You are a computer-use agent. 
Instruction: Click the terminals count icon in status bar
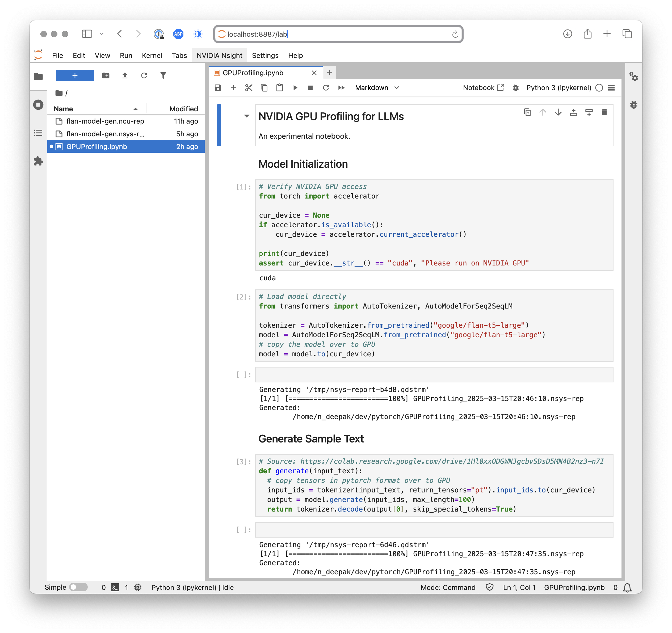click(x=115, y=587)
